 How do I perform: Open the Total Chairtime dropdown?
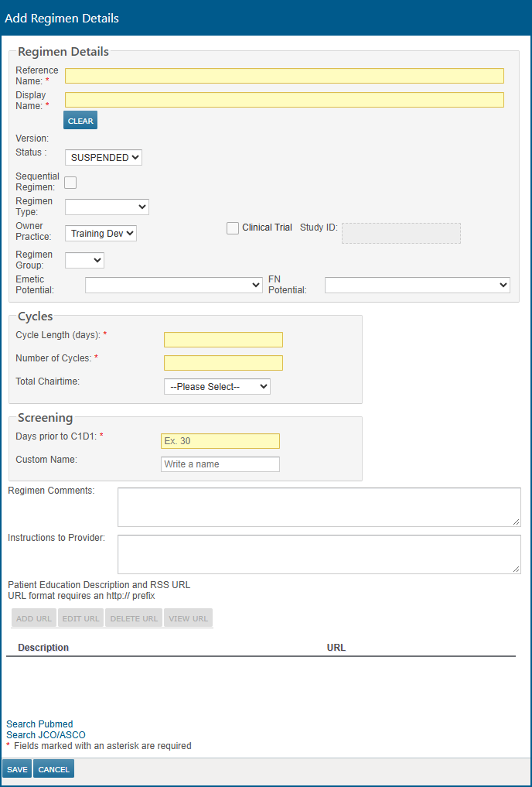pyautogui.click(x=217, y=386)
